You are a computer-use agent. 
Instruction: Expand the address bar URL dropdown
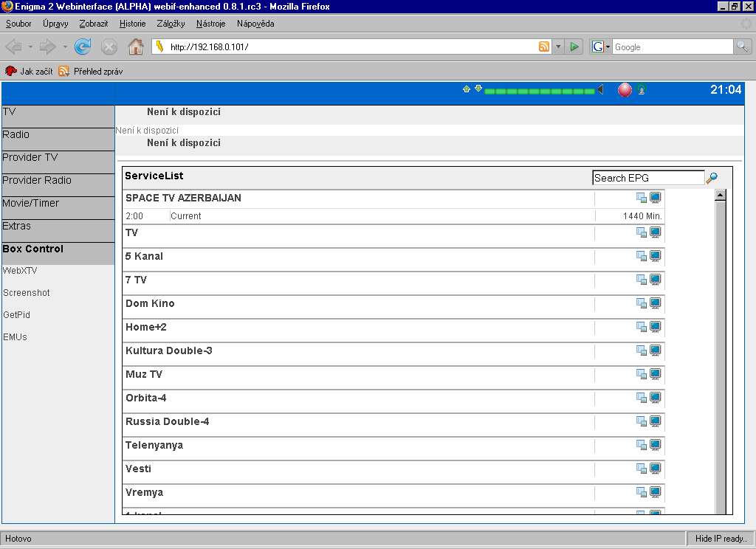558,46
